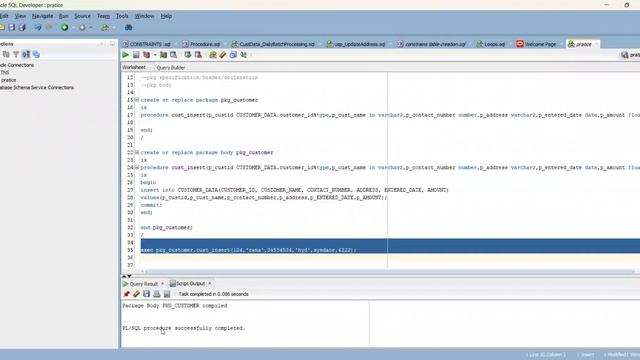Pin the Script Output with red pin icon
This screenshot has width=640, height=360.
127,294
